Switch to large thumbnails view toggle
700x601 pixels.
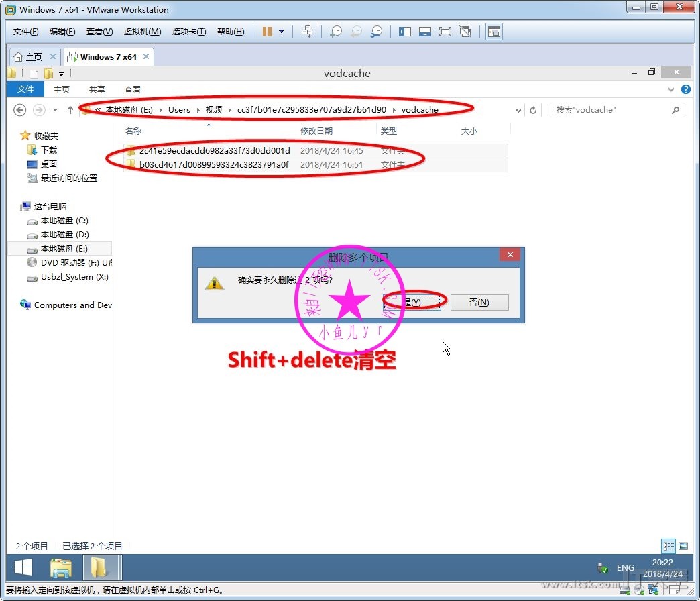tap(683, 546)
